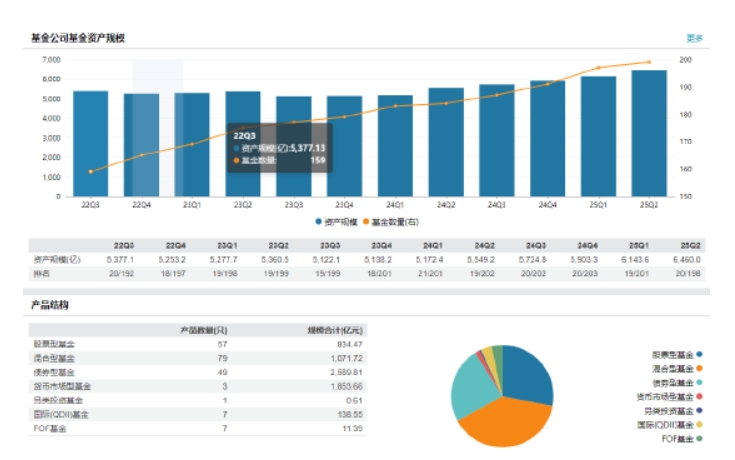The width and height of the screenshot is (735, 460).
Task: Click the 另类投资基金 legend marker
Action: click(699, 410)
